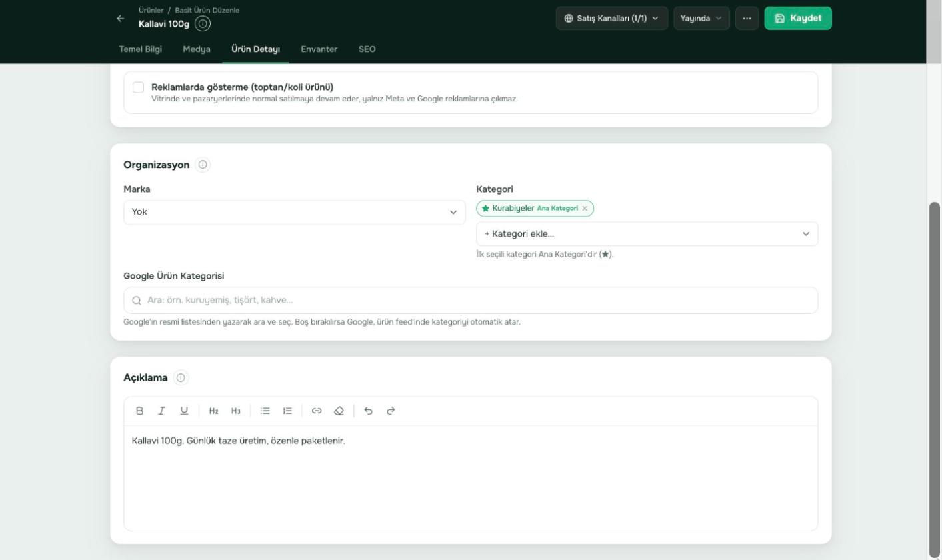Remove the Kurabiyeler category tag
Screen dimensions: 942x560
[585, 209]
